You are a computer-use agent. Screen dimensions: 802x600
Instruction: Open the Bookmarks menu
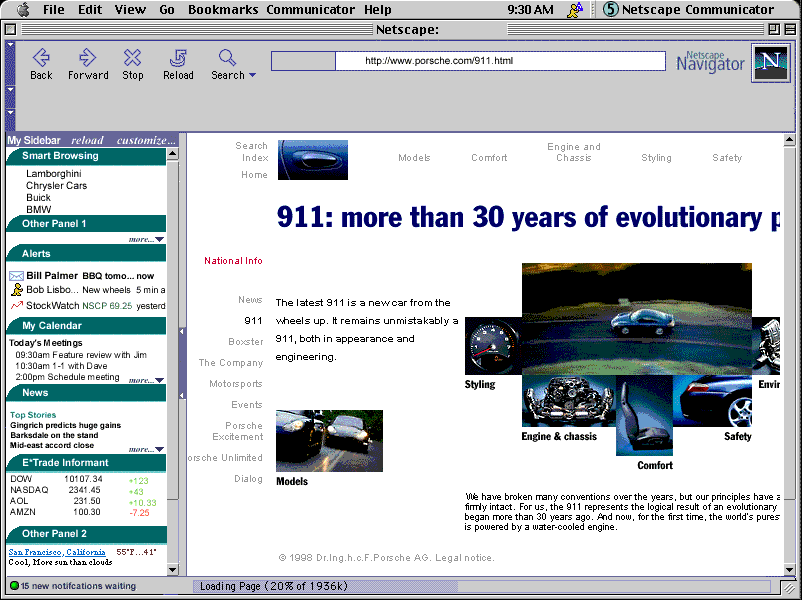(x=223, y=9)
